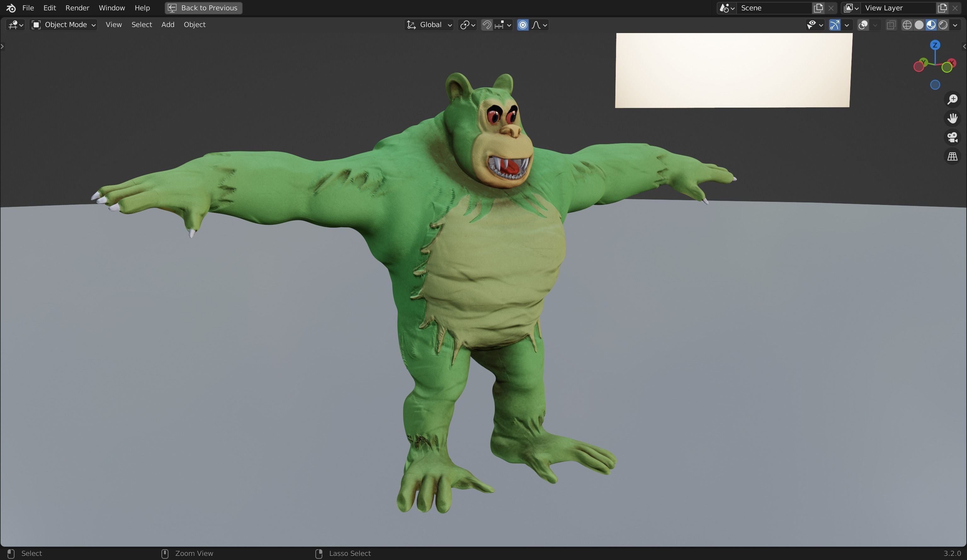Viewport: 967px width, 560px height.
Task: Open the proportional editing falloff dropdown
Action: 539,25
